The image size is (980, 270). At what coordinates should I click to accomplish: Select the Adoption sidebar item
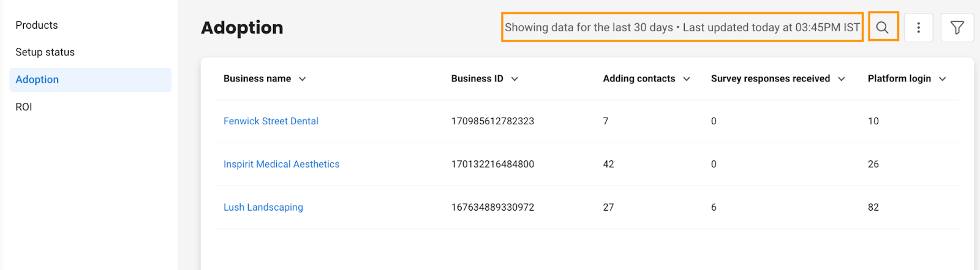point(91,80)
